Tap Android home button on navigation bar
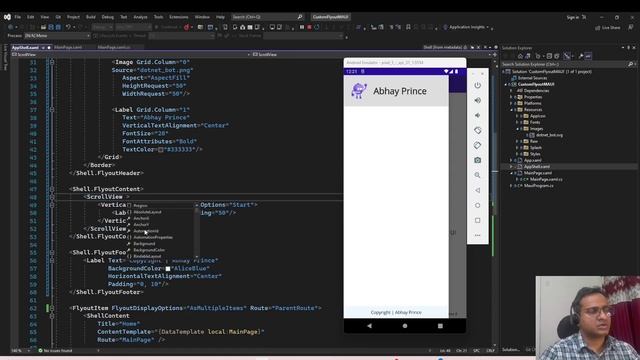 pyautogui.click(x=405, y=326)
